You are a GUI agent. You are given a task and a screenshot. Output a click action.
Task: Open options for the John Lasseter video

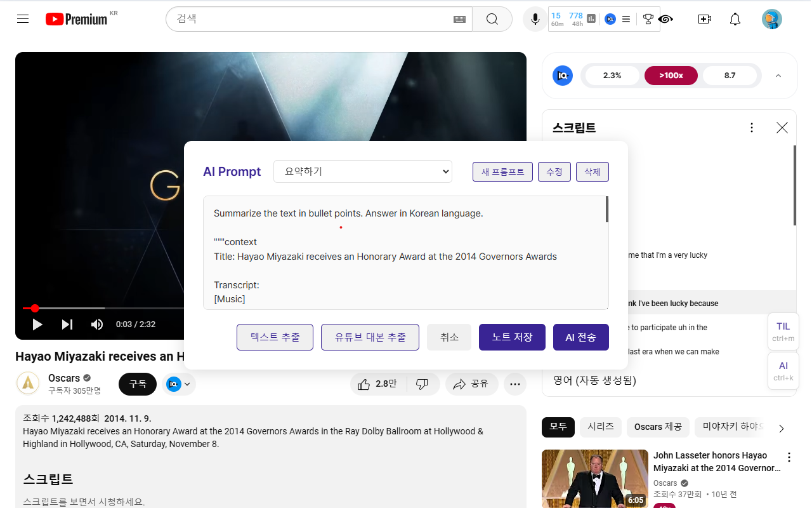789,457
